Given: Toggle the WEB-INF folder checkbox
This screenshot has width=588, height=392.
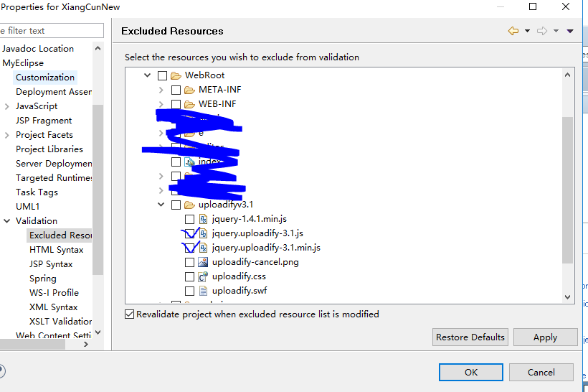Looking at the screenshot, I should coord(176,104).
